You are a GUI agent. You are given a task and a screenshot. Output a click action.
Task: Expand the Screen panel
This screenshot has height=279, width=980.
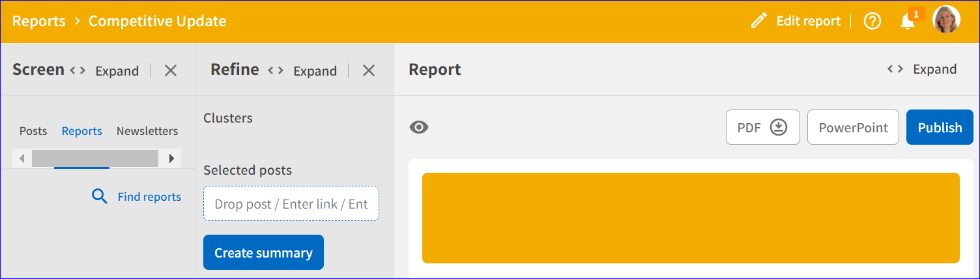105,70
